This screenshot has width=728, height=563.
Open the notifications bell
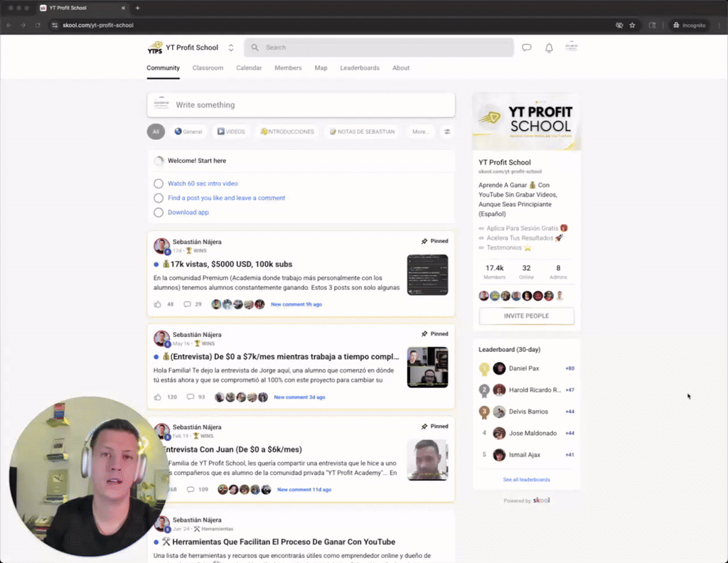[549, 48]
